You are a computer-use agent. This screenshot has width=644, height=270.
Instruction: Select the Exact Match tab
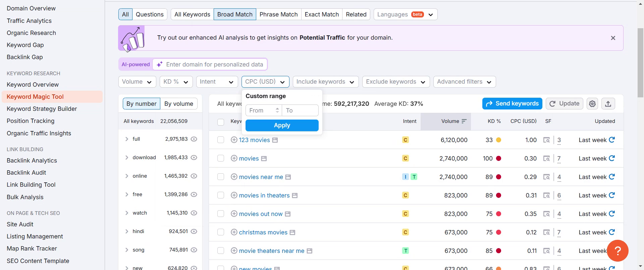click(x=322, y=14)
